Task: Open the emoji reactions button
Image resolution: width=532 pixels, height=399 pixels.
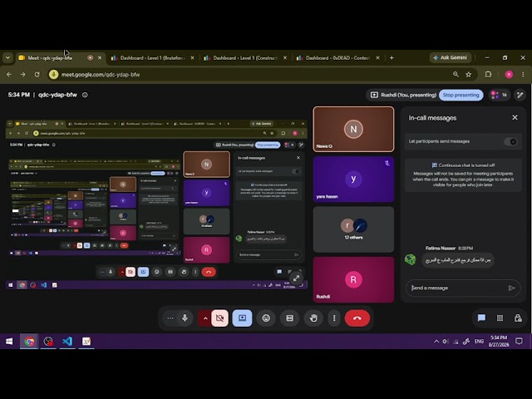Action: pos(266,318)
